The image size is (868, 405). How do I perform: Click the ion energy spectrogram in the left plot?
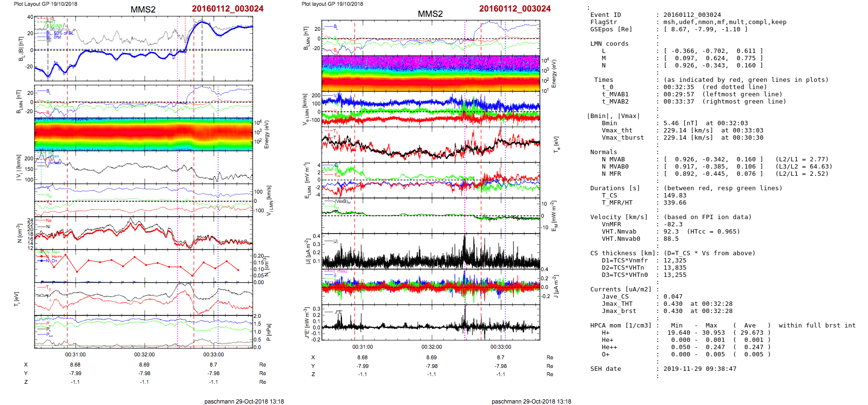143,134
